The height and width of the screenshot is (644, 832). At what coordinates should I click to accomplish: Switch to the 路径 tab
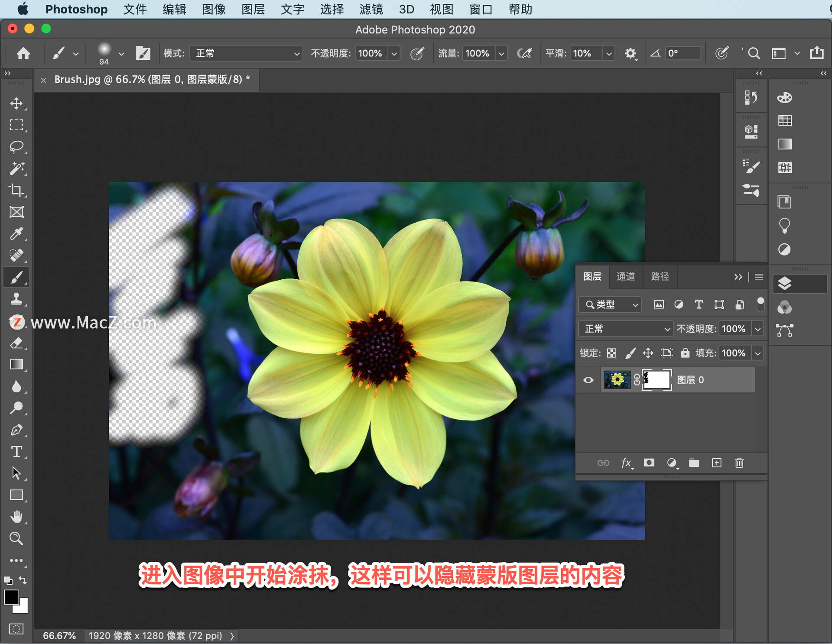(x=660, y=276)
